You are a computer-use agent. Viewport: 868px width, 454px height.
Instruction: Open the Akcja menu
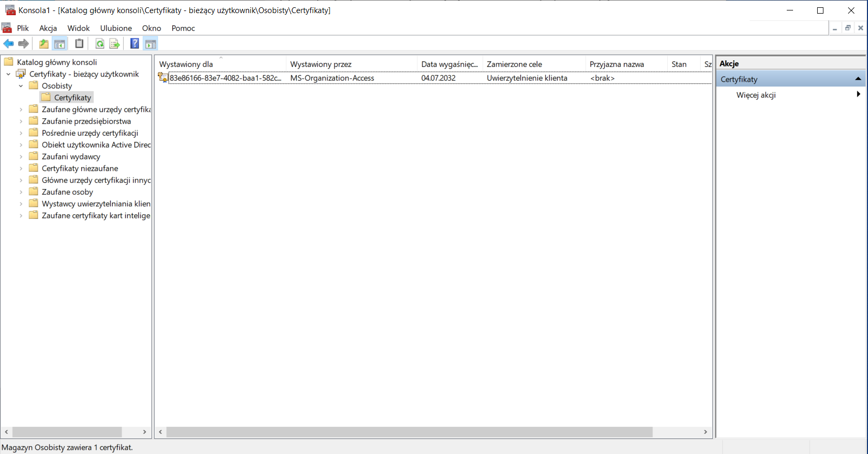click(48, 28)
